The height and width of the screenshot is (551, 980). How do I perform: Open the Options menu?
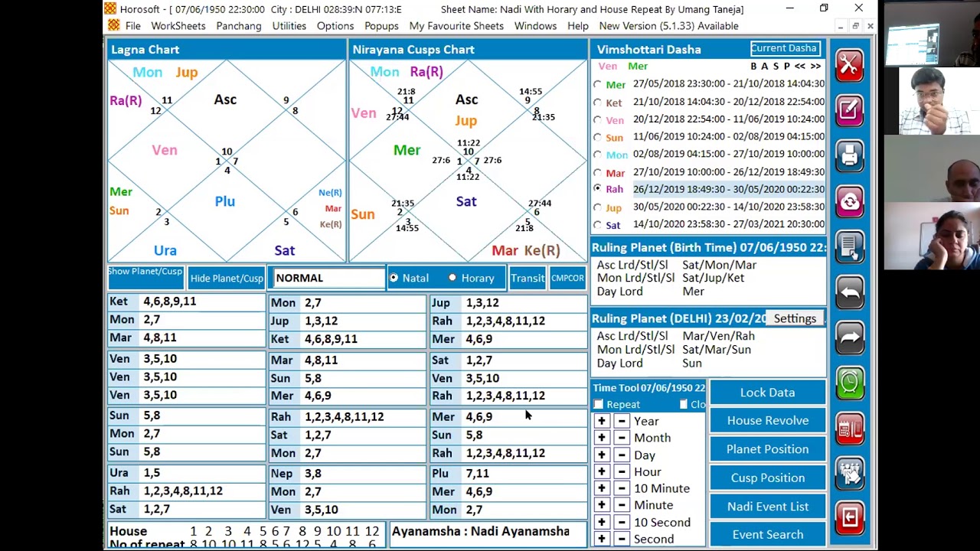(335, 26)
